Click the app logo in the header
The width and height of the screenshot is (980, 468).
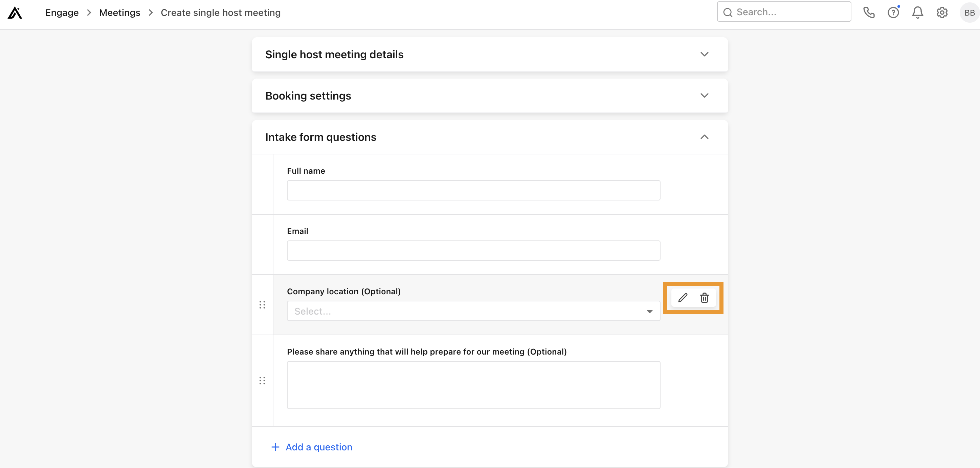[x=15, y=13]
